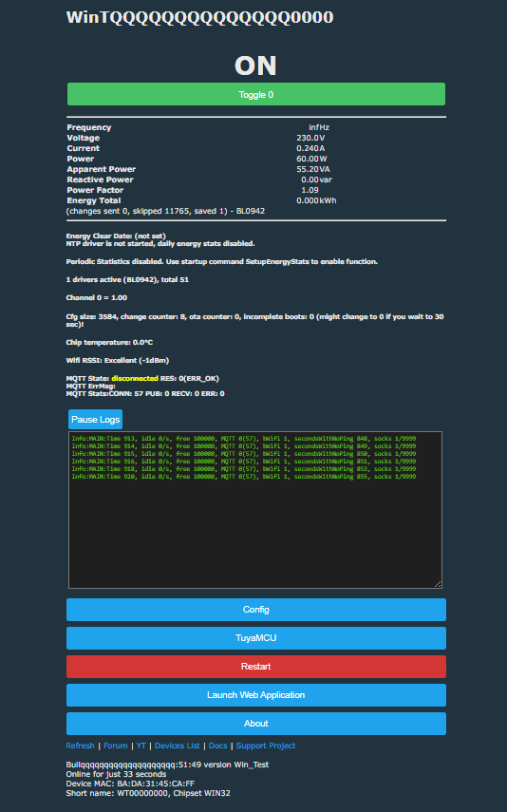The height and width of the screenshot is (812, 507).
Task: Open the Docs link
Action: [x=218, y=746]
